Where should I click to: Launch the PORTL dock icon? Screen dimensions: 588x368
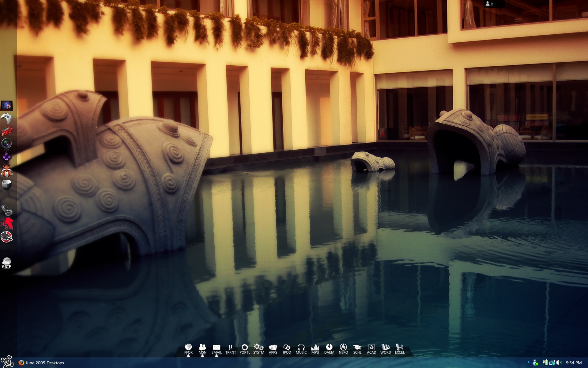coord(245,347)
